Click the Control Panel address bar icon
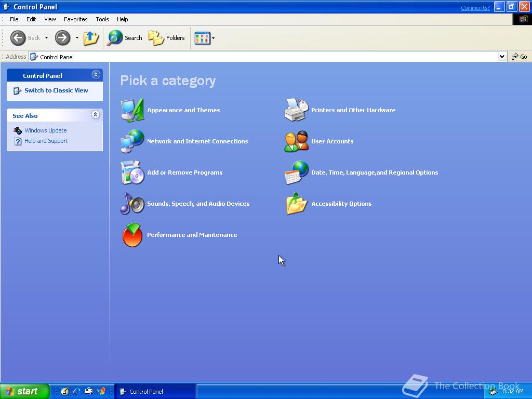 (34, 57)
